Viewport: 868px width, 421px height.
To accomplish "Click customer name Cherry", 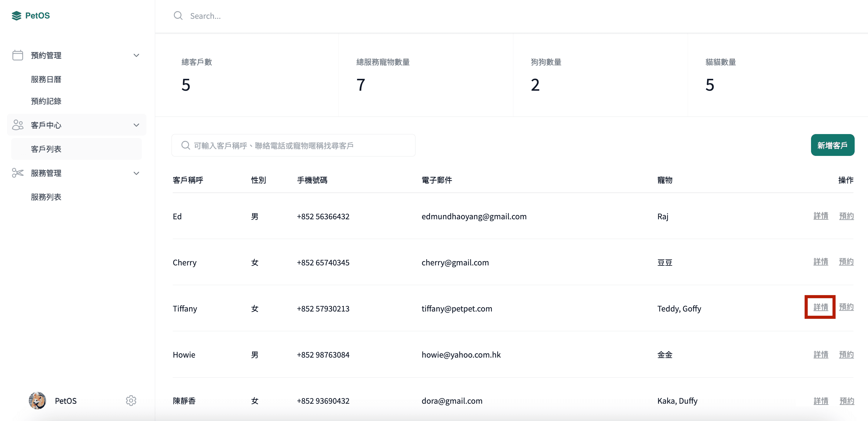I will point(185,262).
